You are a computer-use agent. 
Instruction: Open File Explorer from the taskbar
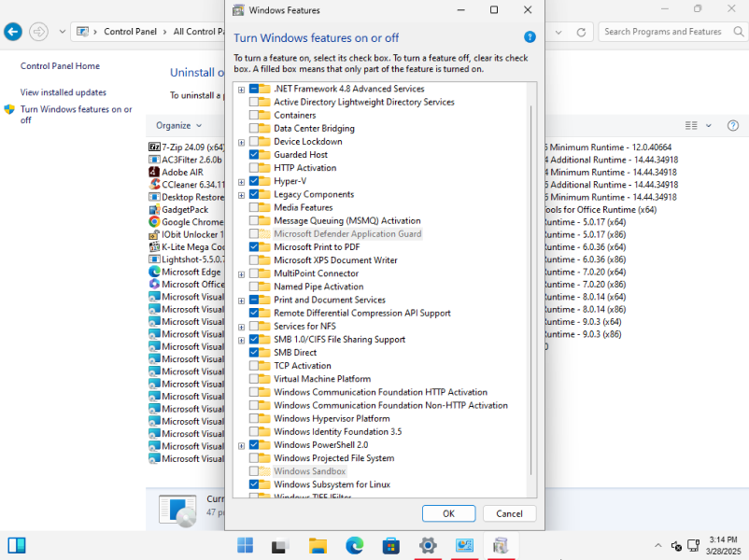(318, 545)
